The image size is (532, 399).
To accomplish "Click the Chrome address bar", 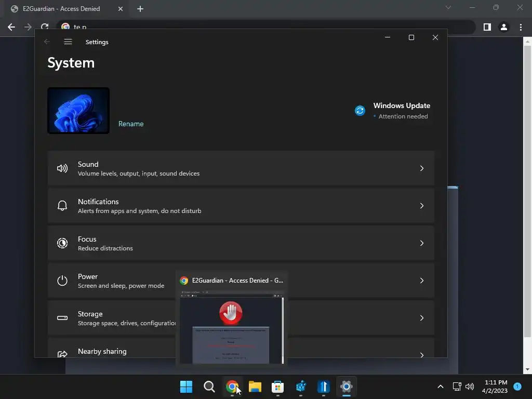I will point(266,26).
